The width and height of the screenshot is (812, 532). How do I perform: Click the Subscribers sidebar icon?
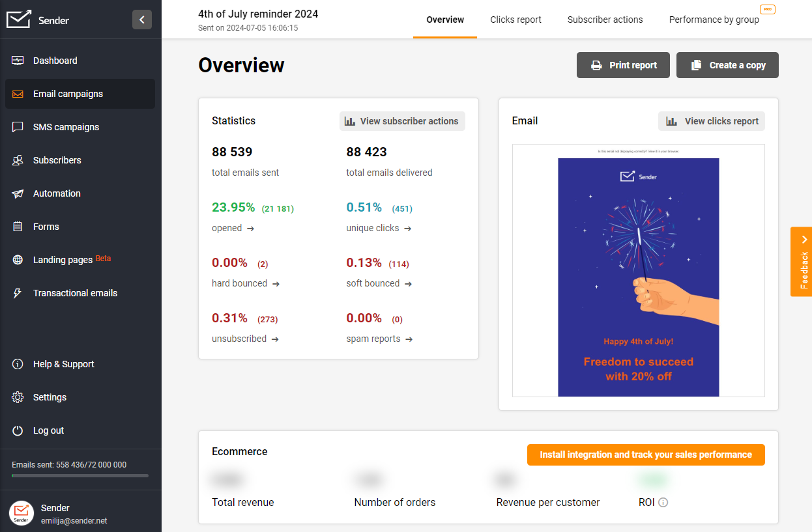pyautogui.click(x=18, y=160)
